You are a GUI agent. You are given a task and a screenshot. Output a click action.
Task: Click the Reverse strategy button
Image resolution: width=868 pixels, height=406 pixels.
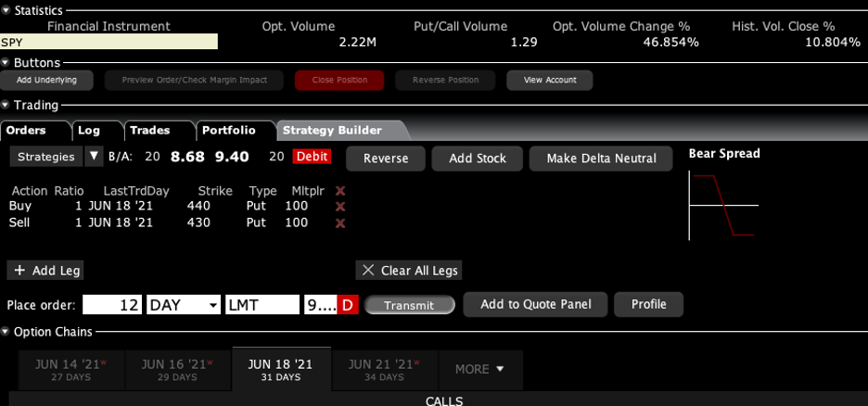(386, 159)
